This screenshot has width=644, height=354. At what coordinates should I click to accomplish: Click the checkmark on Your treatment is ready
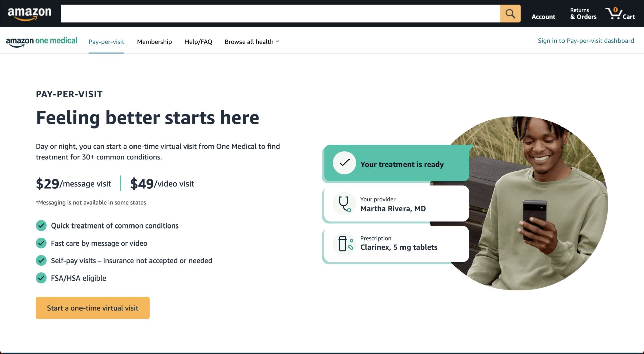344,163
